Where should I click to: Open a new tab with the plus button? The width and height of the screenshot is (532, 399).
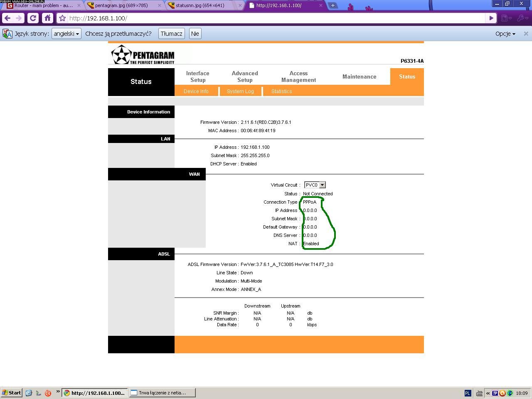point(333,5)
